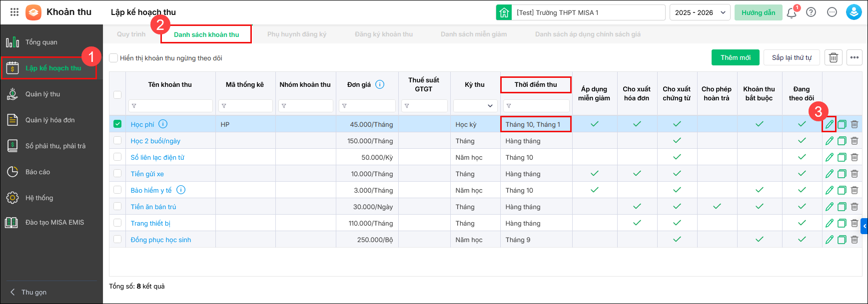Open the help question mark icon
The width and height of the screenshot is (868, 304).
(811, 12)
